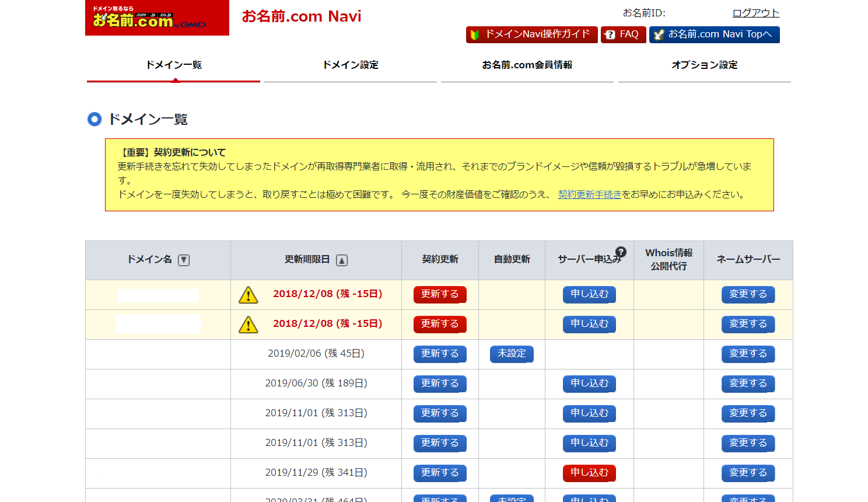Click the お名前.com Navi title text
This screenshot has height=502, width=868.
pos(302,16)
